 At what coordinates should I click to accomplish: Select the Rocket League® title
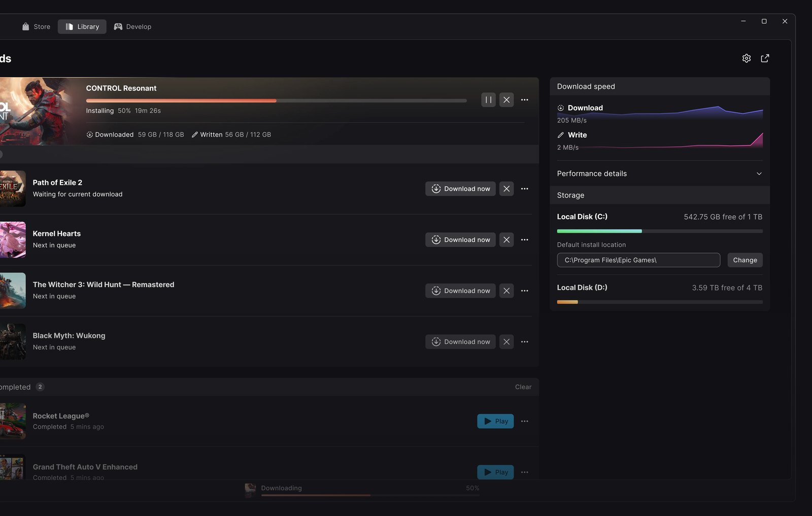pos(61,416)
